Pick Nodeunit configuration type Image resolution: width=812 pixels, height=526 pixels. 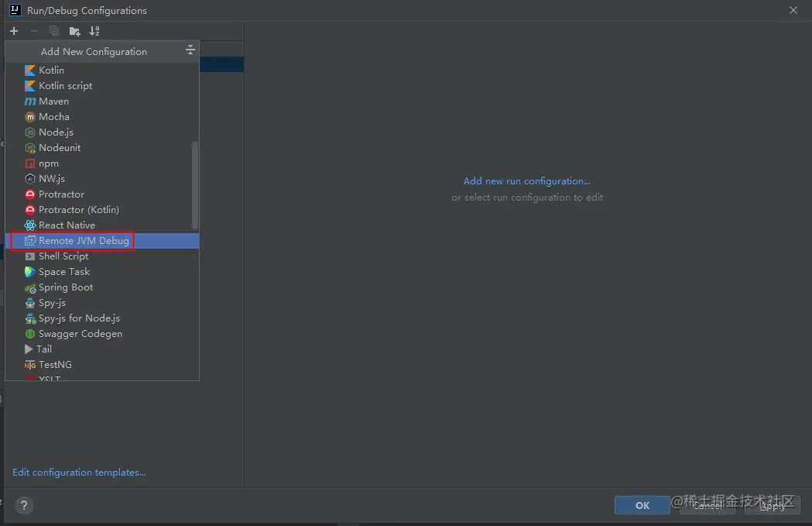[102, 148]
